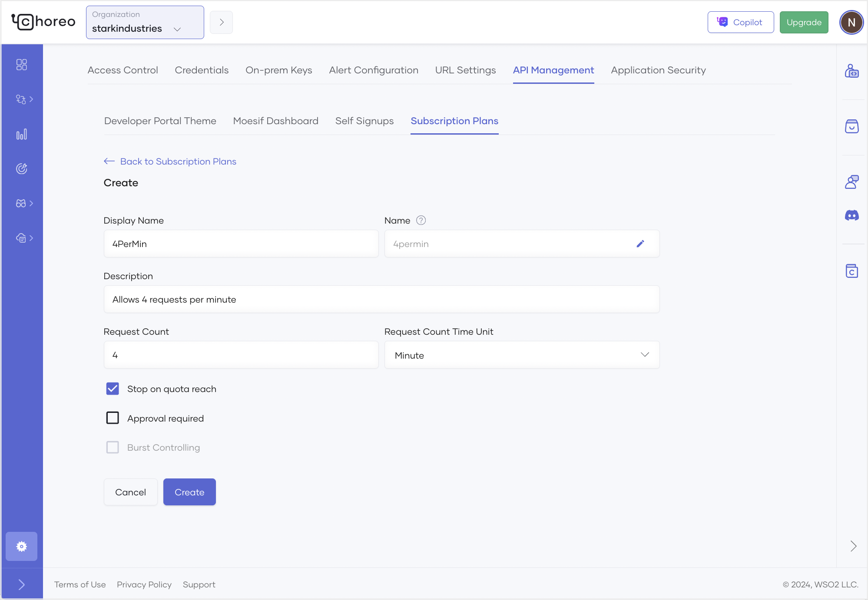Open the settings gear in left sidebar
Screen dimensions: 868x600
tap(21, 546)
